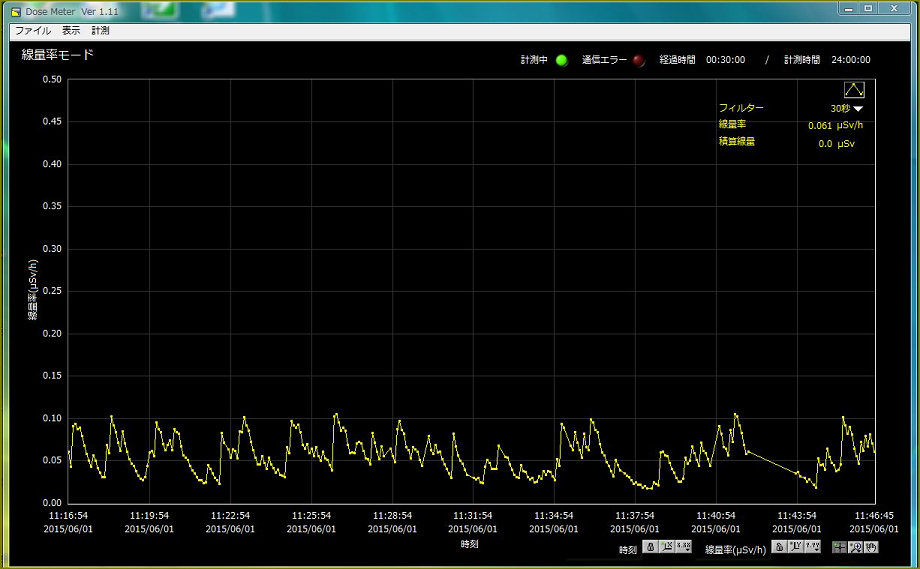Screen dimensions: 920x569
Task: Open the 計測 menu
Action: click(x=100, y=31)
